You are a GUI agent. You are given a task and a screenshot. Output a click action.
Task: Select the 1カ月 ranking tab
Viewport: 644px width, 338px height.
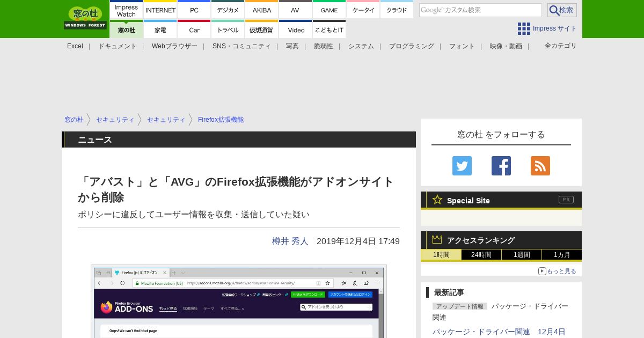(562, 255)
